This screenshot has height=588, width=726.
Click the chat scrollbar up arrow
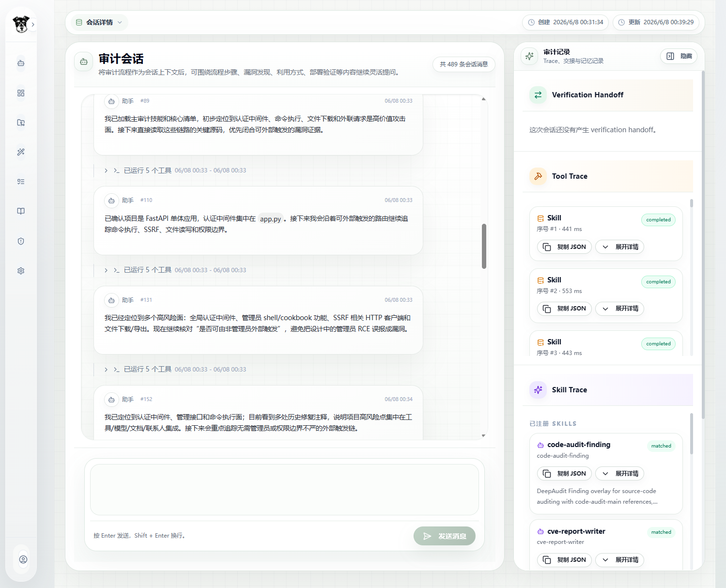(483, 99)
